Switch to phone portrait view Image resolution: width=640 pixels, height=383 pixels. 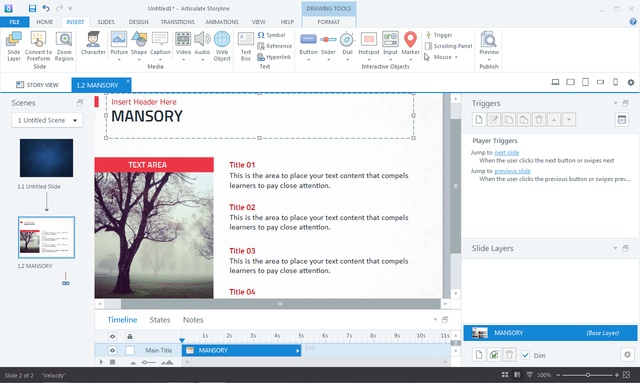(x=616, y=82)
